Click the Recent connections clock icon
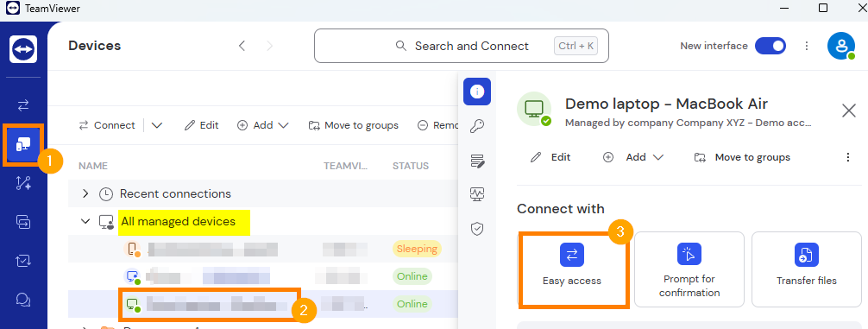The image size is (868, 329). pos(105,193)
